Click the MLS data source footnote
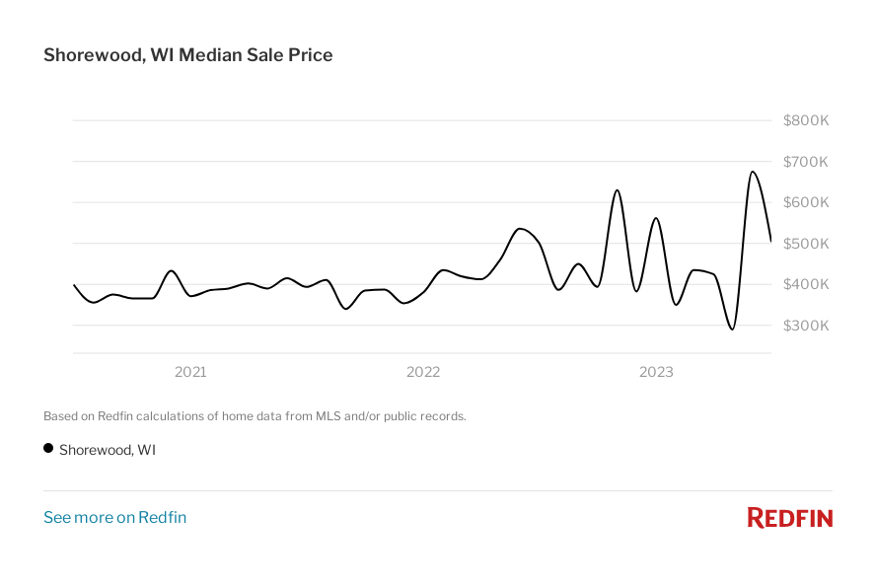Viewport: 876px width, 588px height. 255,416
